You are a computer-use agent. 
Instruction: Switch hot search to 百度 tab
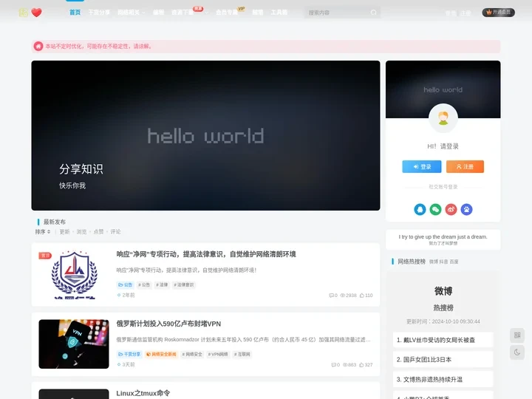pyautogui.click(x=454, y=262)
